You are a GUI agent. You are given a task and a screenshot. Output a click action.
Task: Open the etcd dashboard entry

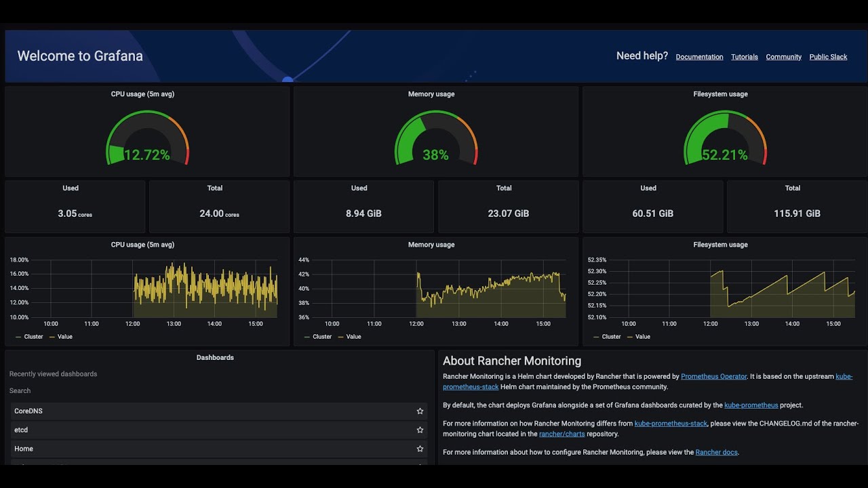219,430
